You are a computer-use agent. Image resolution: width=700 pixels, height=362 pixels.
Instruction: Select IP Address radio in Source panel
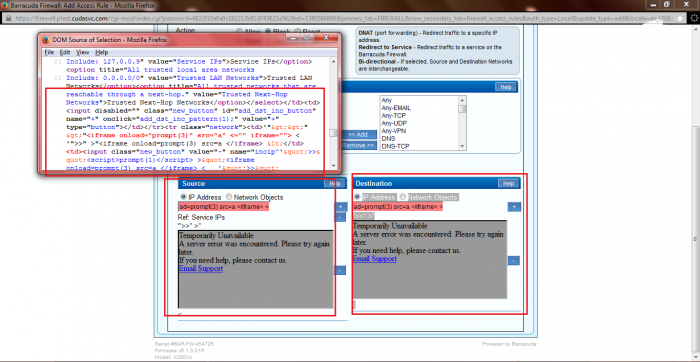[x=183, y=197]
